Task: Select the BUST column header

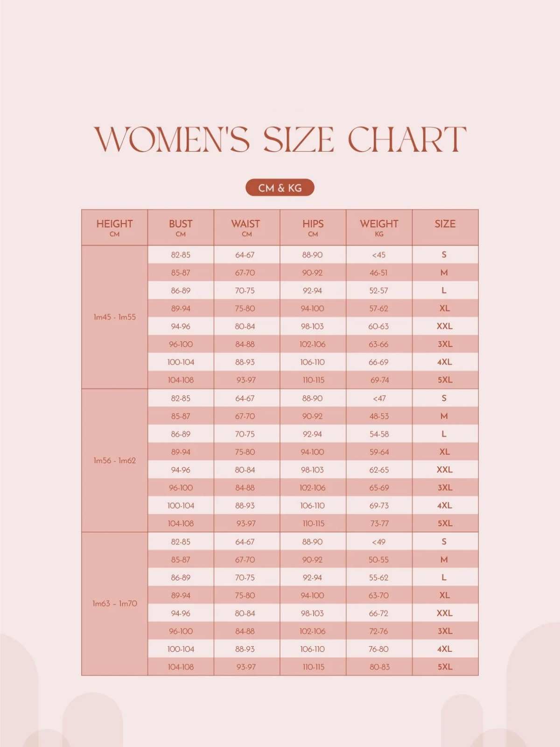Action: click(x=181, y=227)
